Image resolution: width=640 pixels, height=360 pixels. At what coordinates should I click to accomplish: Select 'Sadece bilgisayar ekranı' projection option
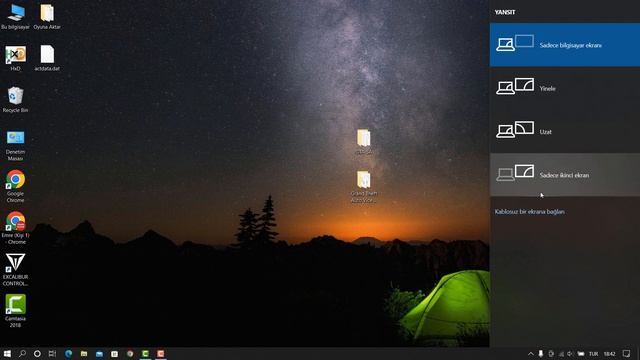click(x=565, y=45)
